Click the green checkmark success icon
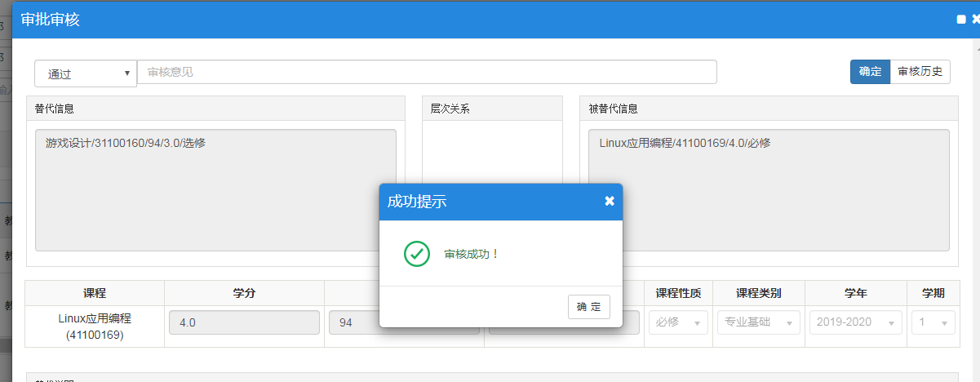 [x=417, y=254]
